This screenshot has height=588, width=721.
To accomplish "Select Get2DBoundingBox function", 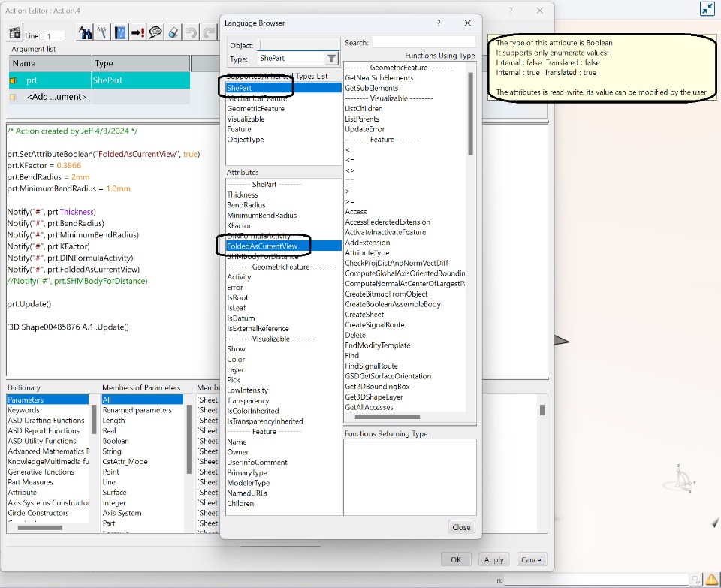I will [377, 387].
